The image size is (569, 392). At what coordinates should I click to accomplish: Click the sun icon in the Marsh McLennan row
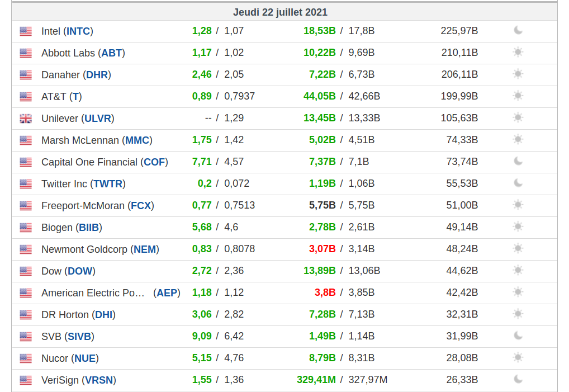pyautogui.click(x=518, y=139)
